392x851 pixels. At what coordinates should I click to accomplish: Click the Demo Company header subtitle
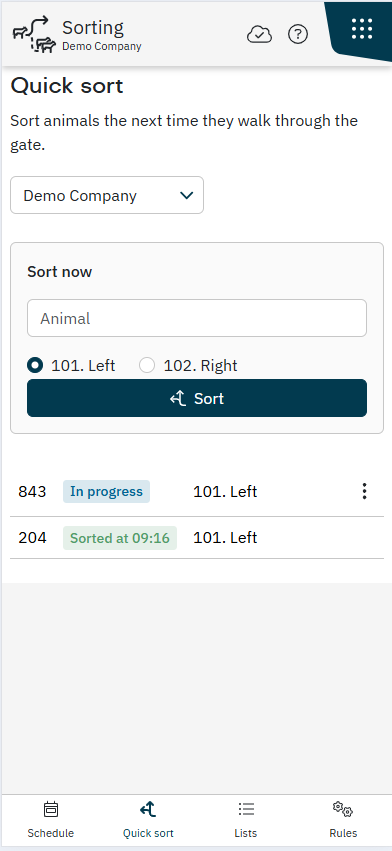coord(102,47)
